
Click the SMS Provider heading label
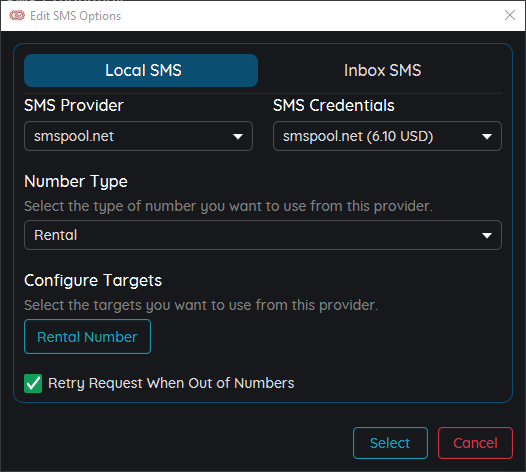point(74,105)
